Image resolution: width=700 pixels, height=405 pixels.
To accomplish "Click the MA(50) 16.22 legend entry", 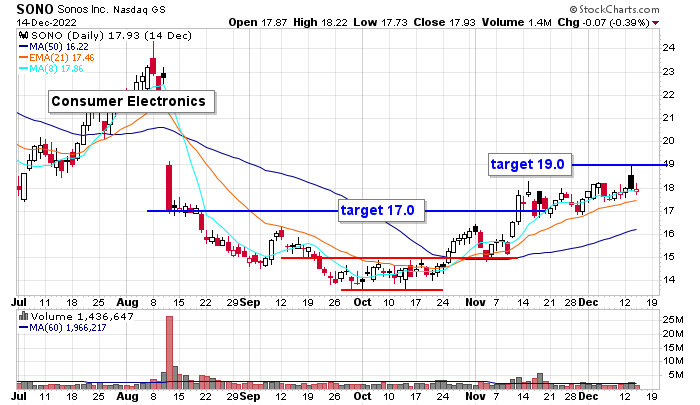I will (54, 46).
